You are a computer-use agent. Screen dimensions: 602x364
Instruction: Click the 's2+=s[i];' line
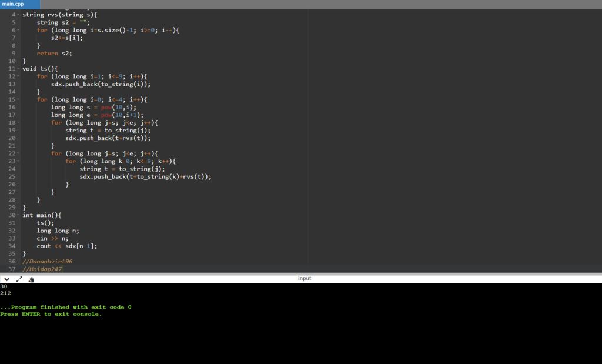[67, 38]
